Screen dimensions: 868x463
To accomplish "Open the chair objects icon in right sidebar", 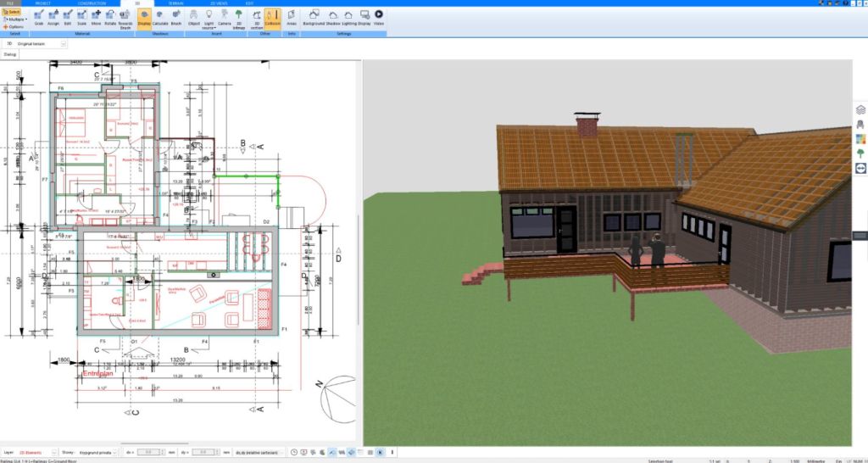I will click(860, 125).
